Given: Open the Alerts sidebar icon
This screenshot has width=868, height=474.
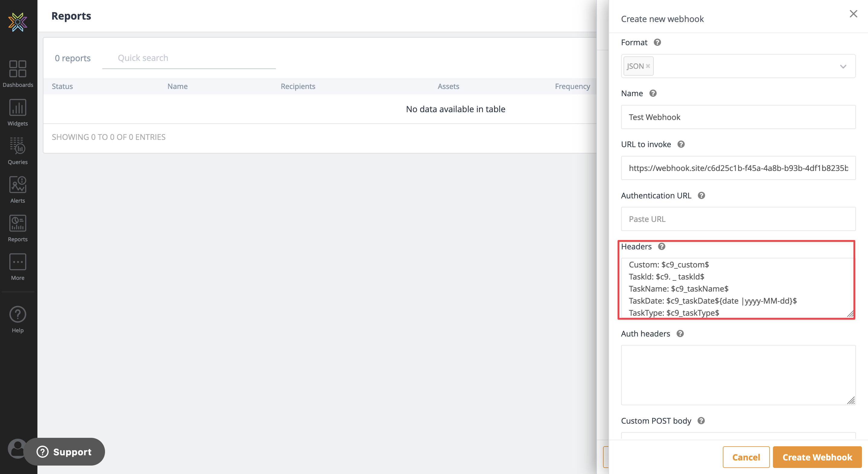Looking at the screenshot, I should tap(18, 189).
